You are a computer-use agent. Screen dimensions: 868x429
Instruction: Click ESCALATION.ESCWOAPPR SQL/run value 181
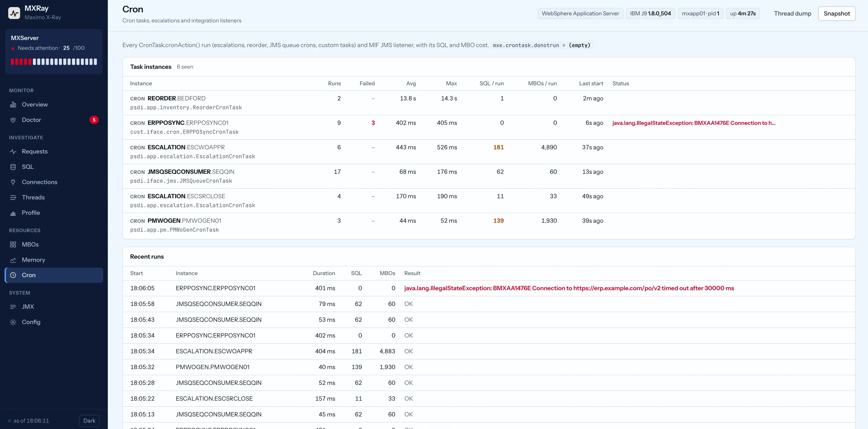point(498,147)
